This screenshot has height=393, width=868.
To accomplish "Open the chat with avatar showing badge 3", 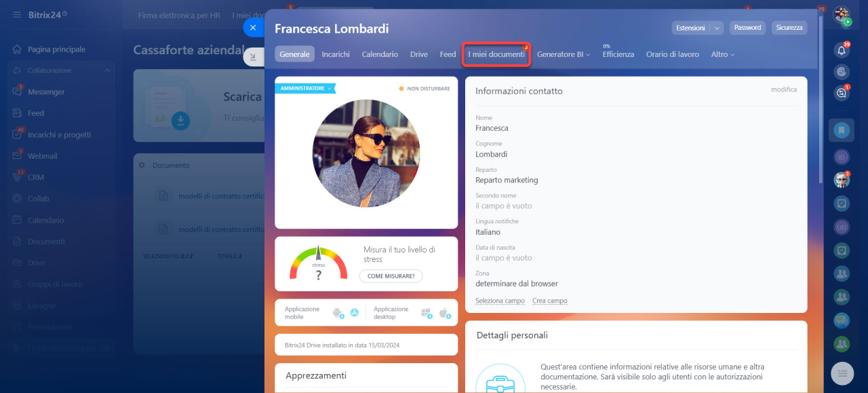I will [842, 180].
